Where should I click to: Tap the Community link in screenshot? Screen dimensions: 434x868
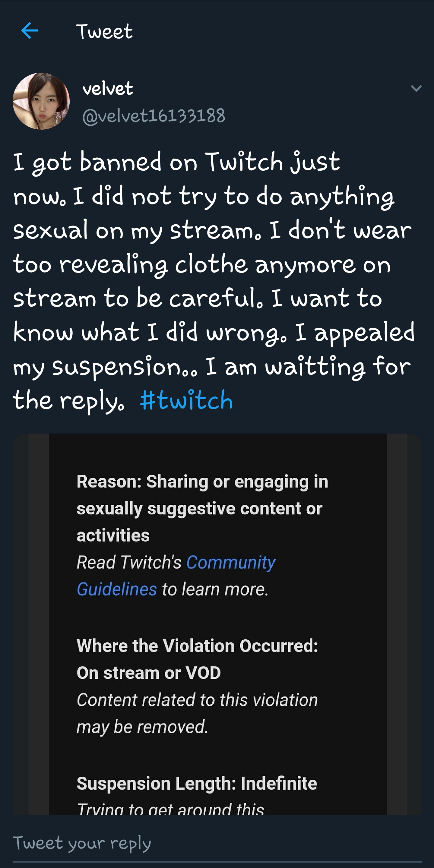coord(231,562)
